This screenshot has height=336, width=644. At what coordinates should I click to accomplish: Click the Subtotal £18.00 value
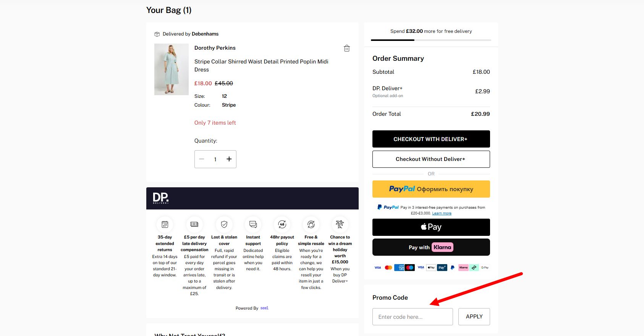click(481, 72)
